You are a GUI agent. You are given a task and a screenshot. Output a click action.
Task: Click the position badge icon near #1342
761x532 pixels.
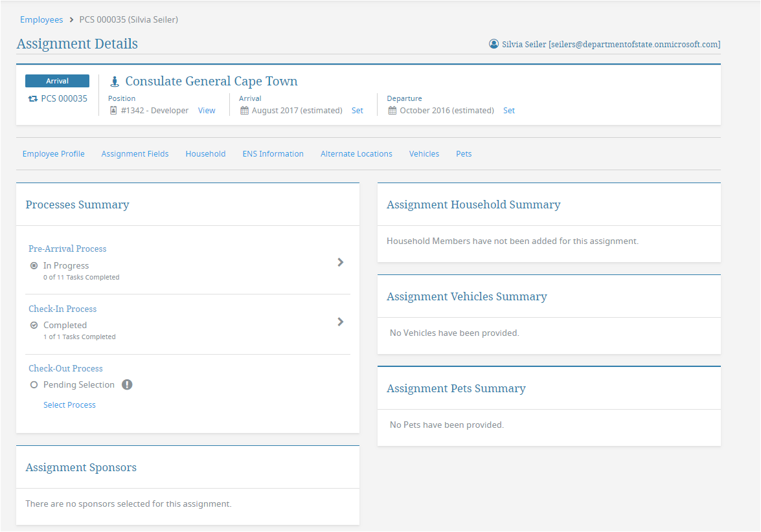(113, 111)
